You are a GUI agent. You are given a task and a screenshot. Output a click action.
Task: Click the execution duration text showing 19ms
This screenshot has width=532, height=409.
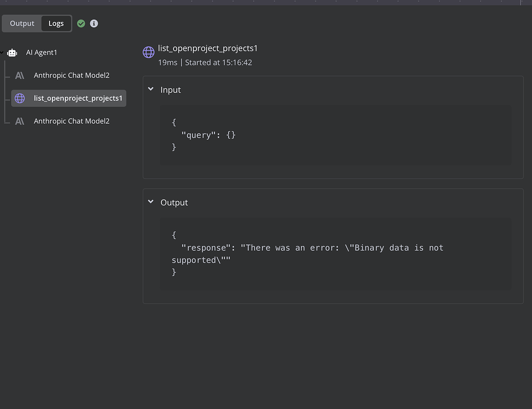168,62
